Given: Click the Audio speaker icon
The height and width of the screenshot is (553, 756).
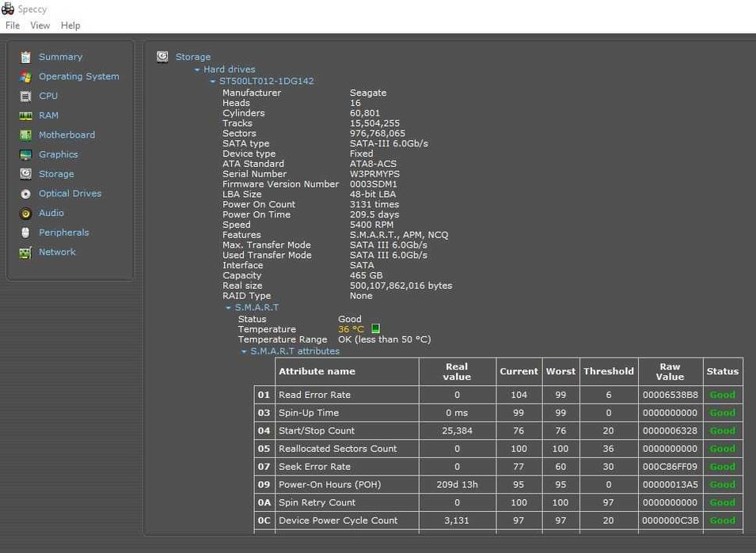Looking at the screenshot, I should point(26,214).
